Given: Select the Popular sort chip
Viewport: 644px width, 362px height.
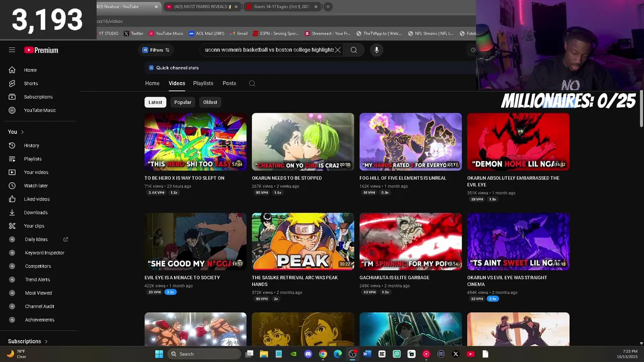Looking at the screenshot, I should [183, 102].
